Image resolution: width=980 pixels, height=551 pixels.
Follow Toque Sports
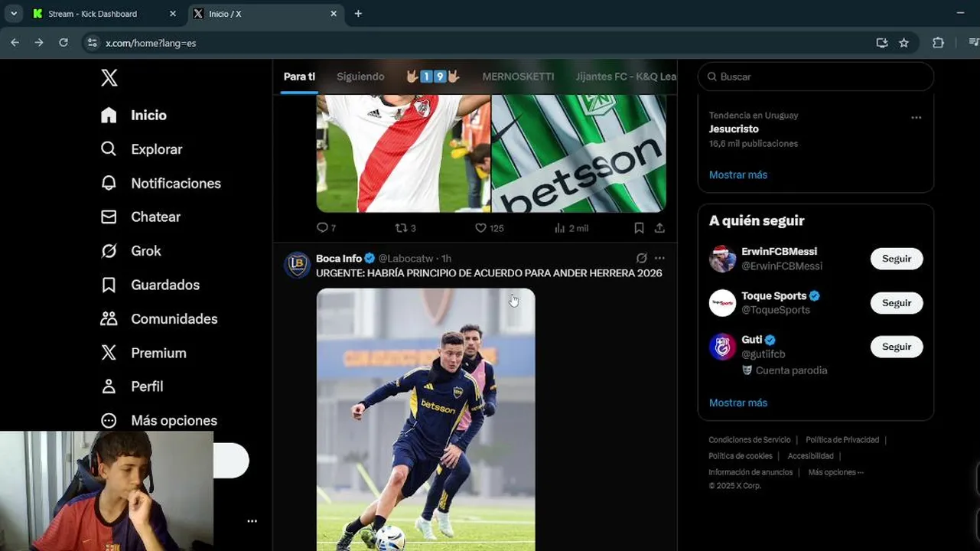(897, 303)
